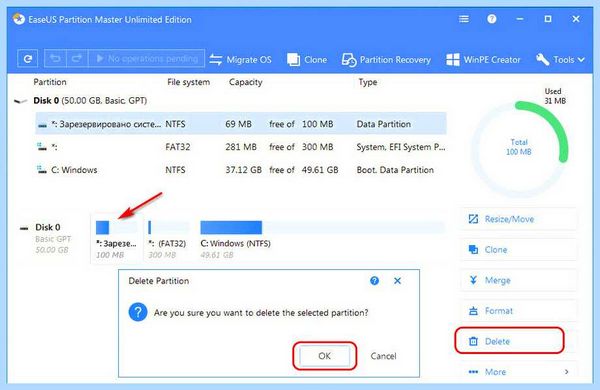Minimize the EaseUS window
The height and width of the screenshot is (390, 600).
pyautogui.click(x=520, y=19)
